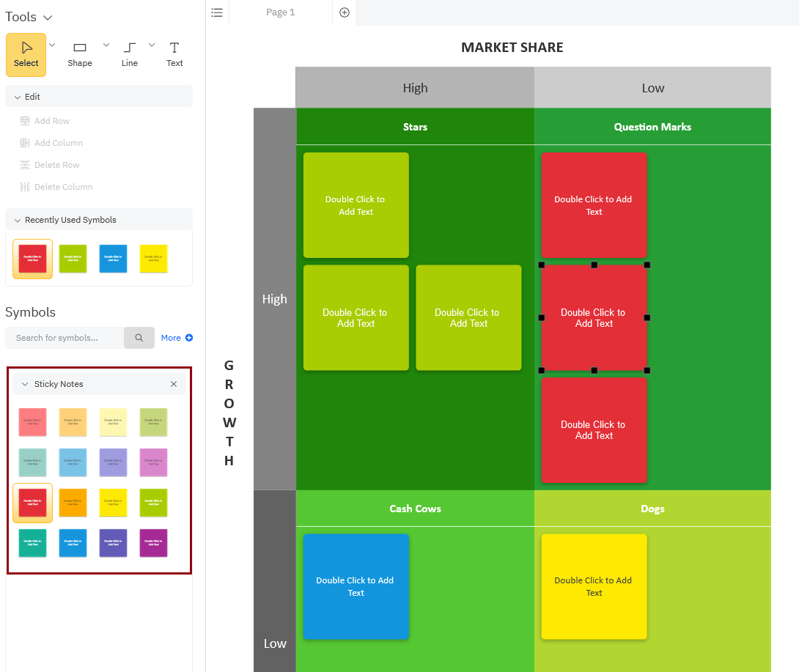Choose the Line tool

(x=129, y=54)
